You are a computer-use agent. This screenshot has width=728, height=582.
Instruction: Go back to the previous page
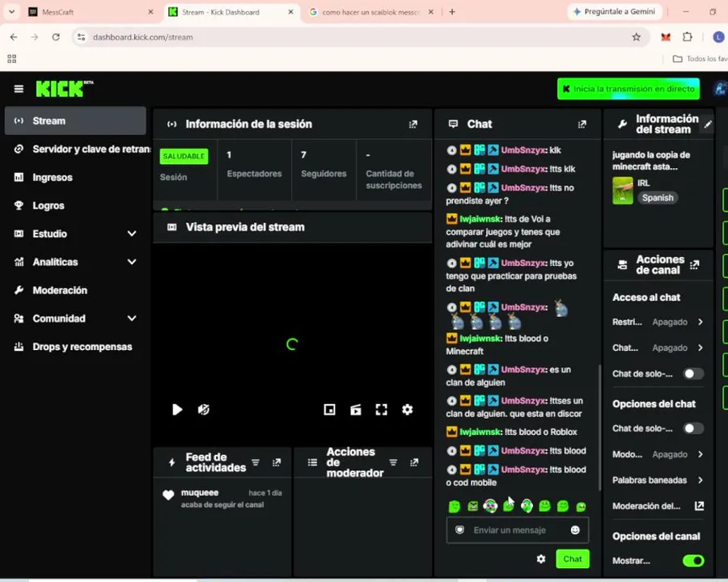click(14, 37)
